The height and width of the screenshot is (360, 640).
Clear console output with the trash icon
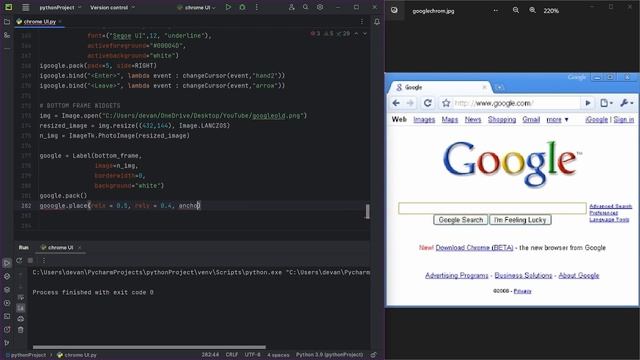(21, 329)
